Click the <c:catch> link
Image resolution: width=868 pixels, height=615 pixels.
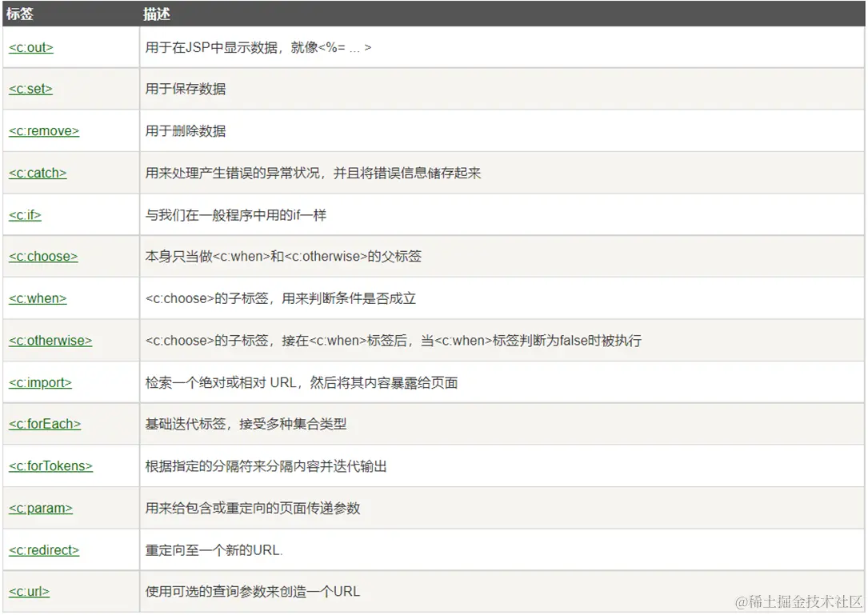[x=38, y=174]
